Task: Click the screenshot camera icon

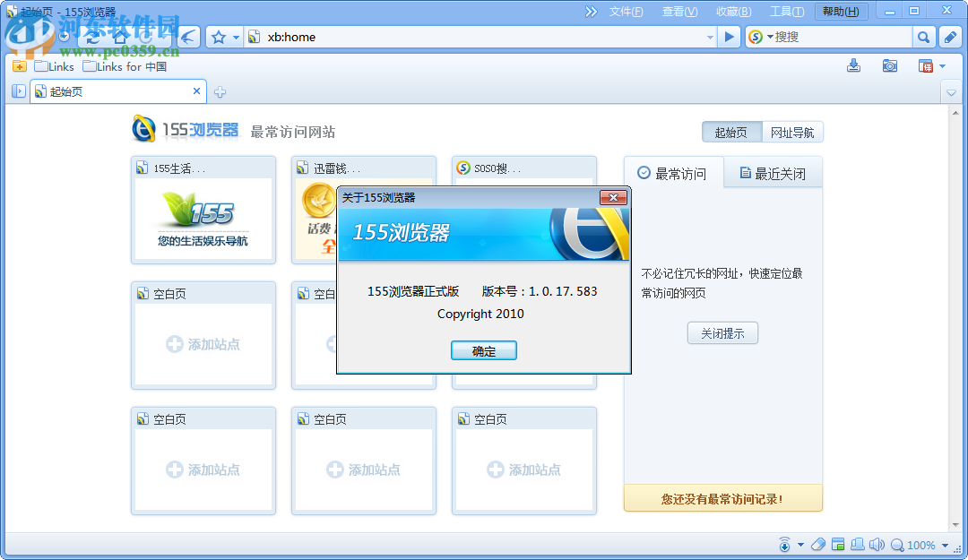Action: 890,65
